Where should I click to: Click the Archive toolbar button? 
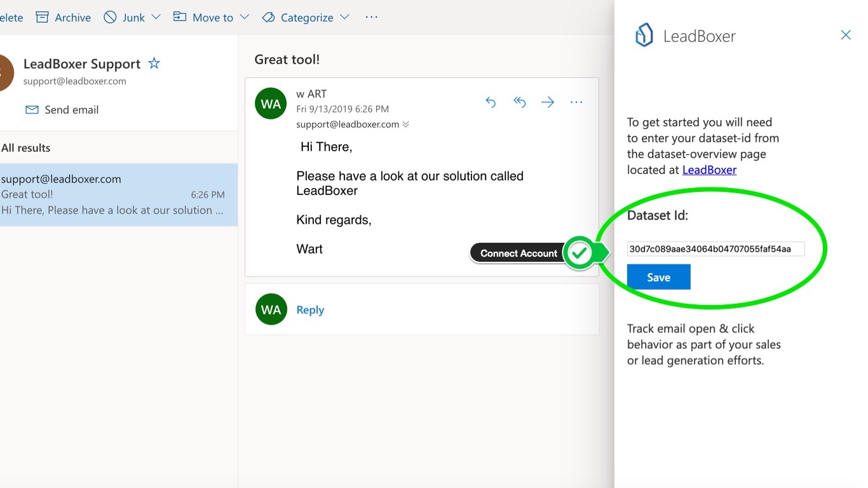coord(64,17)
